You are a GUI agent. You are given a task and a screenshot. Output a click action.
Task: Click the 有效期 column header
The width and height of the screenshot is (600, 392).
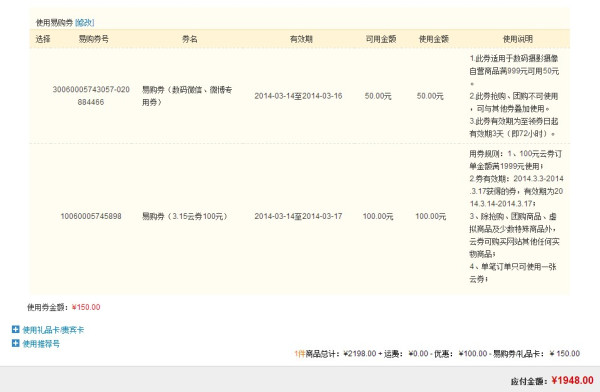point(301,39)
